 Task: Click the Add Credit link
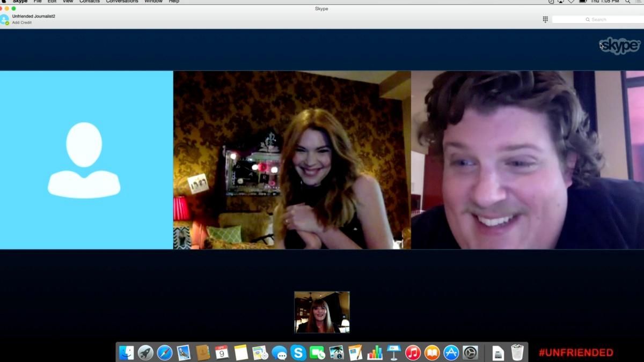(x=22, y=23)
